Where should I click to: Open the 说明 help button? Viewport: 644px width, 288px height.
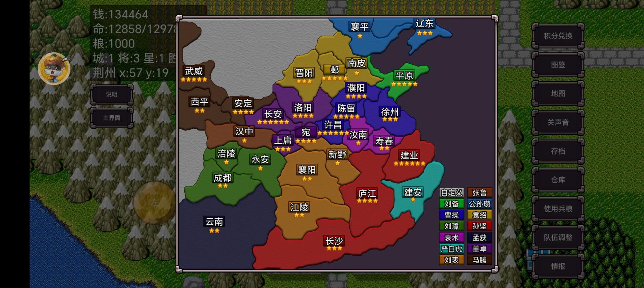pyautogui.click(x=112, y=94)
